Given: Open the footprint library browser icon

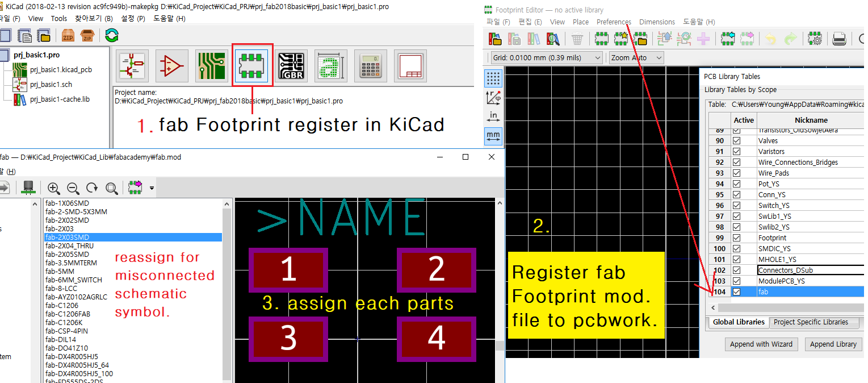Looking at the screenshot, I should tap(553, 39).
